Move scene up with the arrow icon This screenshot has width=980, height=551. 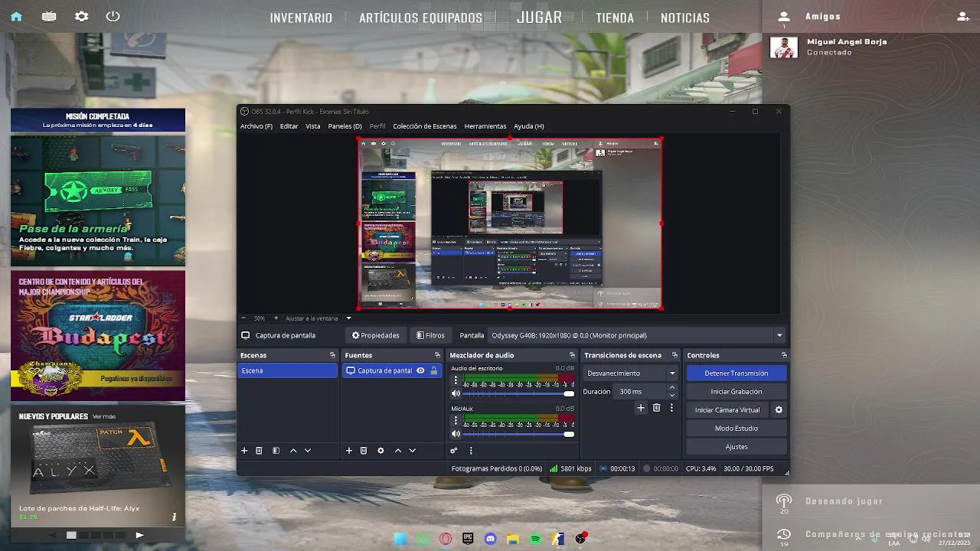point(292,451)
